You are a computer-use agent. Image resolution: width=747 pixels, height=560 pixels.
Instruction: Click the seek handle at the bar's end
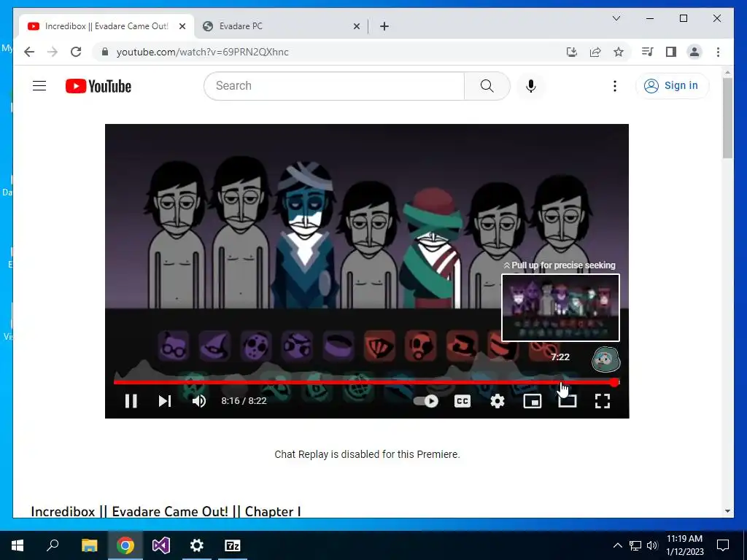[x=614, y=382]
